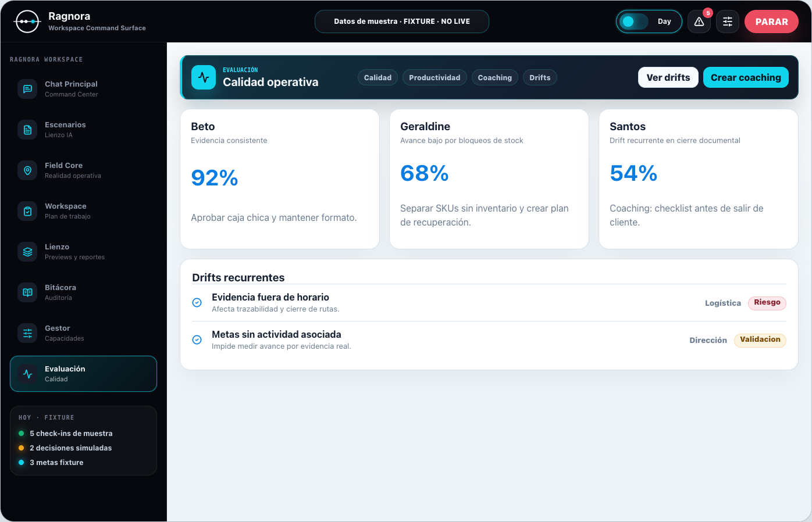This screenshot has height=522, width=812.
Task: Click the Crear coaching button
Action: pos(746,77)
